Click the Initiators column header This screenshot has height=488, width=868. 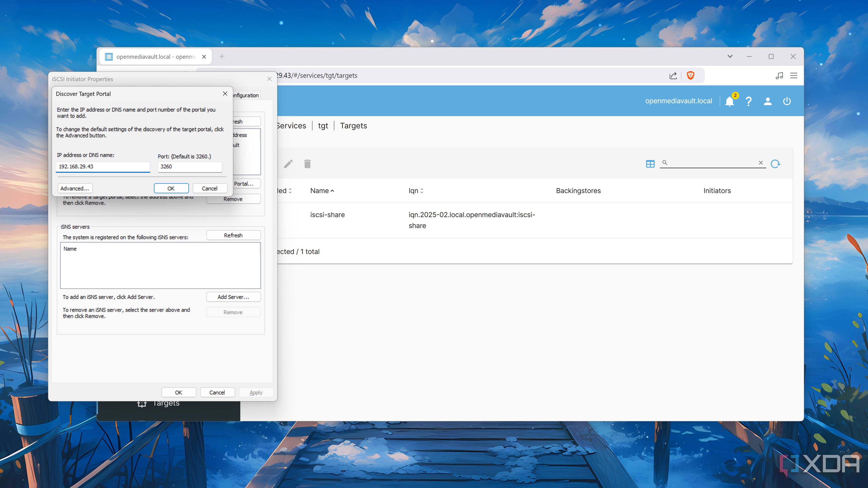[717, 191]
